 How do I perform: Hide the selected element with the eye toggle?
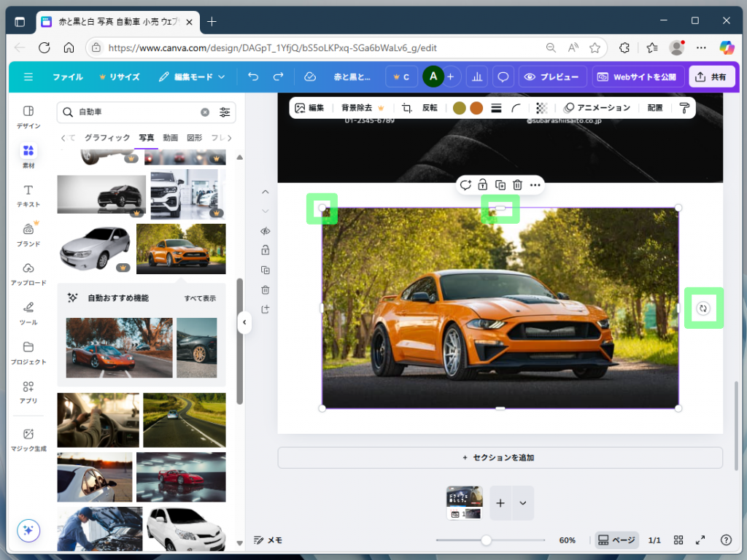tap(265, 231)
